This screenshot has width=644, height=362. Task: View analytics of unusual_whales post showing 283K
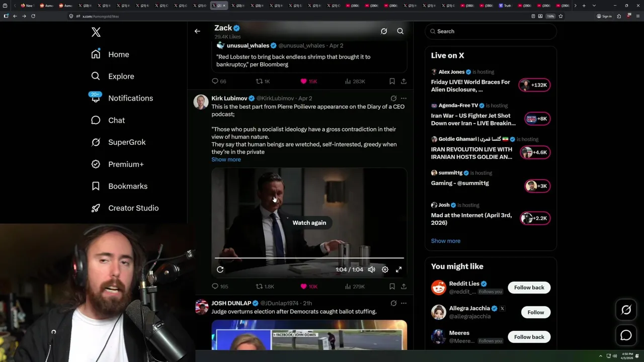pos(355,81)
